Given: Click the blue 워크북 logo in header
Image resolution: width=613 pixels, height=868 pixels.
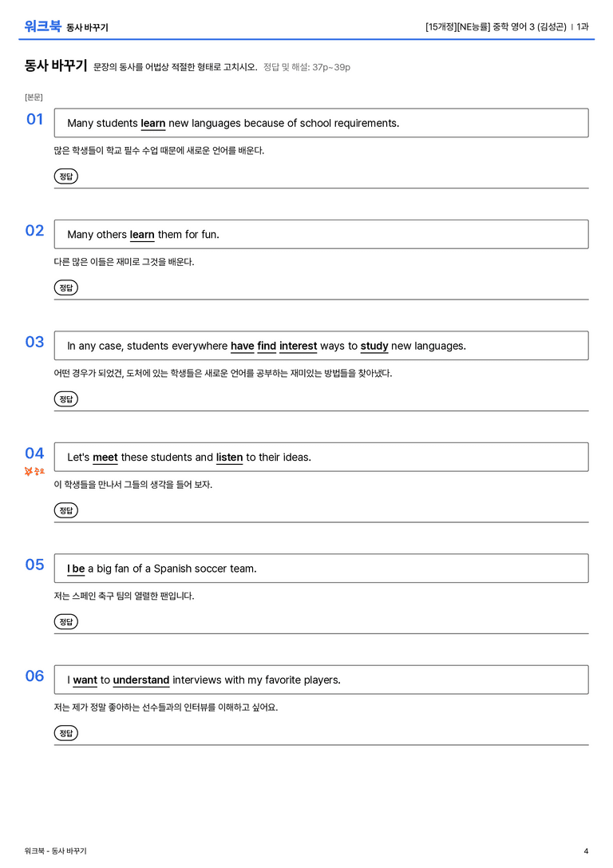Looking at the screenshot, I should tap(42, 26).
